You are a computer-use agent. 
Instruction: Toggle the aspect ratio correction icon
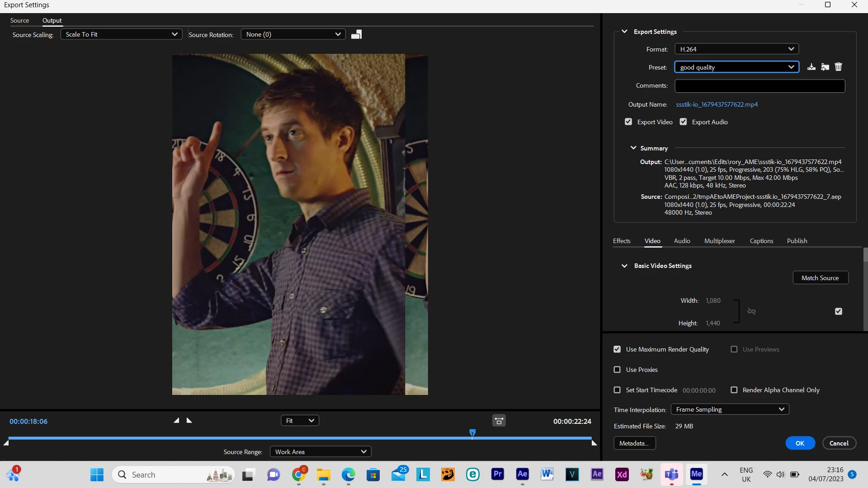(499, 421)
